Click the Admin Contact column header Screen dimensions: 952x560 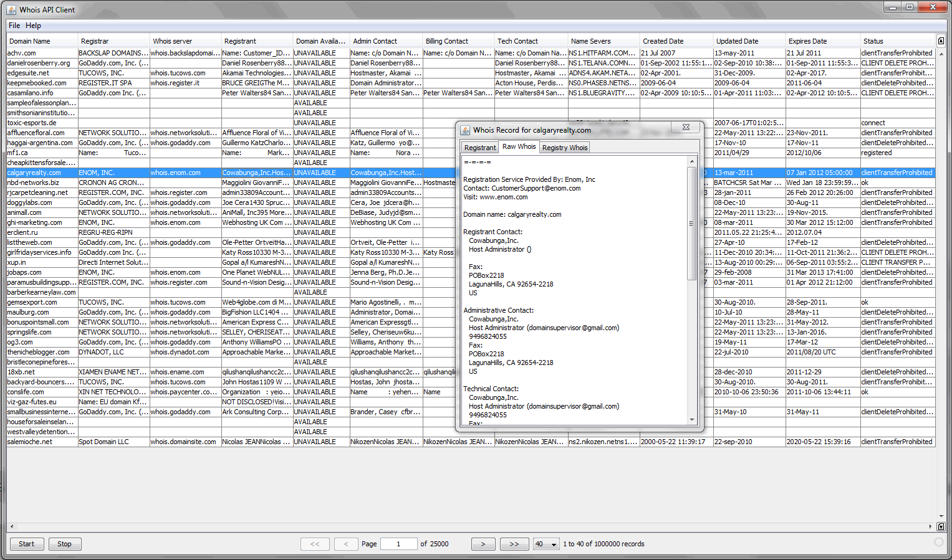385,41
